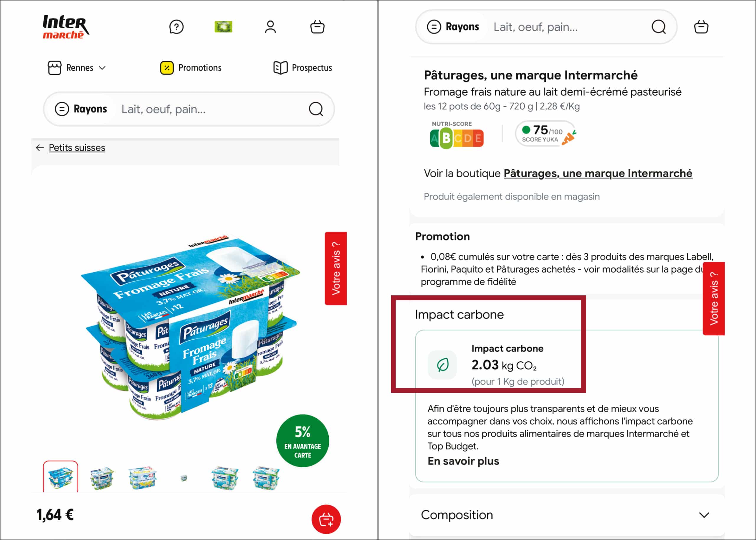This screenshot has height=540, width=756.
Task: Open the Rennes store dropdown
Action: pos(77,68)
